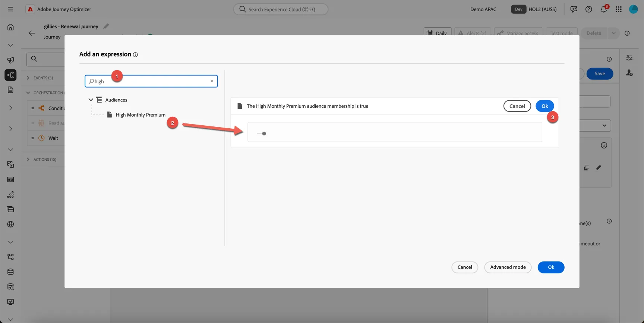
Task: Click the expression connector handle in canvas
Action: (x=262, y=134)
